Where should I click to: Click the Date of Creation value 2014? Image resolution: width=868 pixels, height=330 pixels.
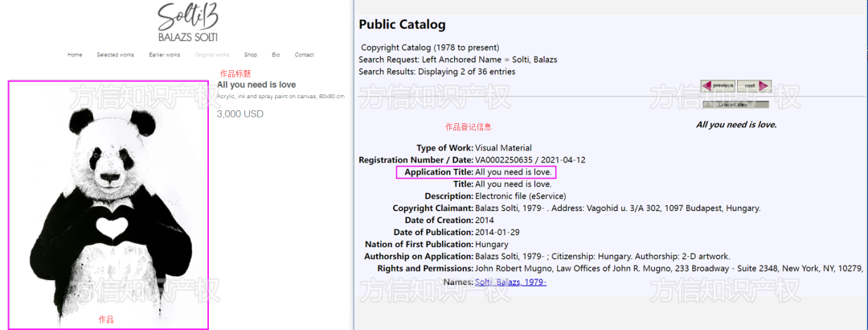coord(485,221)
